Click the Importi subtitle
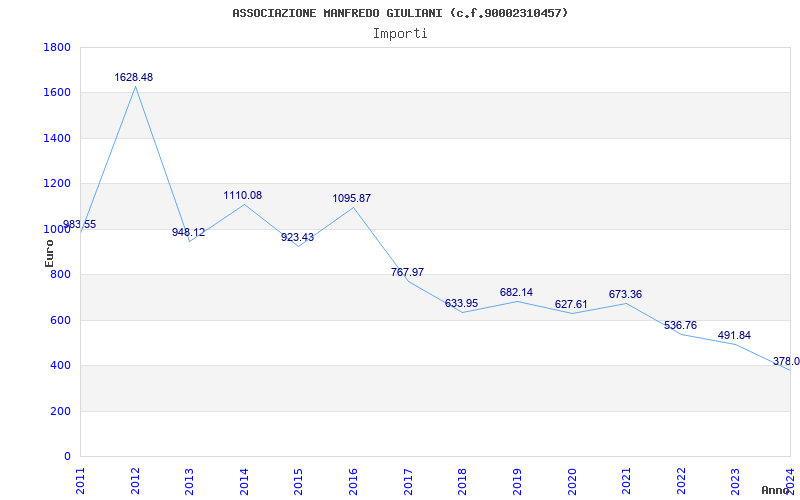 [400, 34]
